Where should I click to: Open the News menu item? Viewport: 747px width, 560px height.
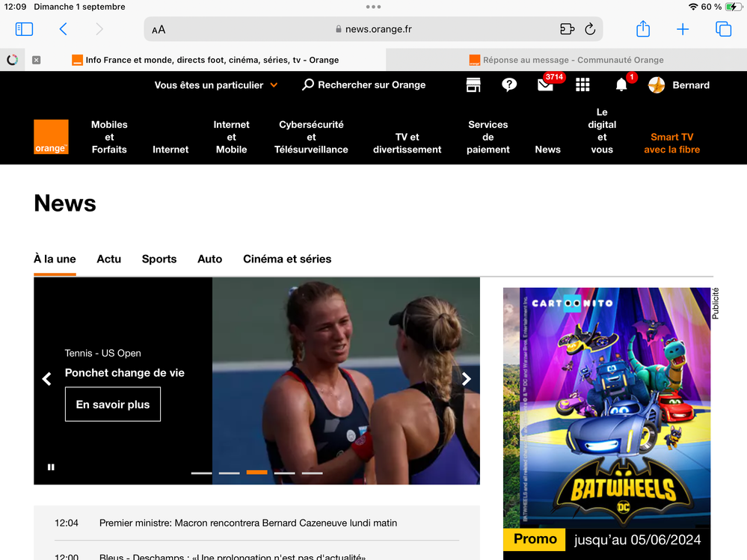547,150
